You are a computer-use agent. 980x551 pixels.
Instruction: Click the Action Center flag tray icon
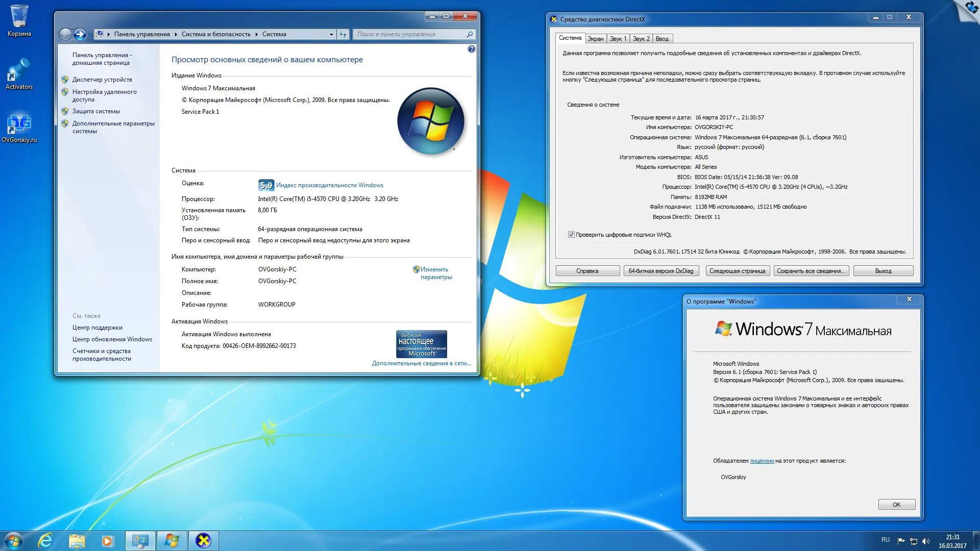pos(901,541)
